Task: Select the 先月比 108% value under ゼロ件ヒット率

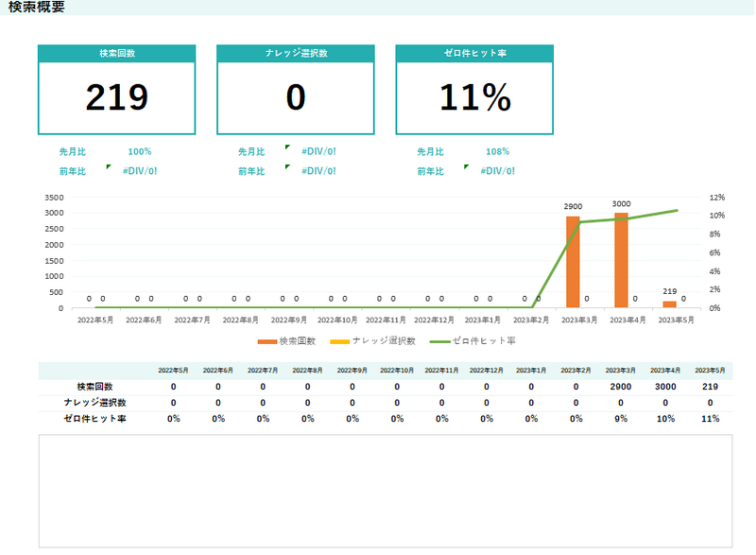Action: (x=497, y=151)
